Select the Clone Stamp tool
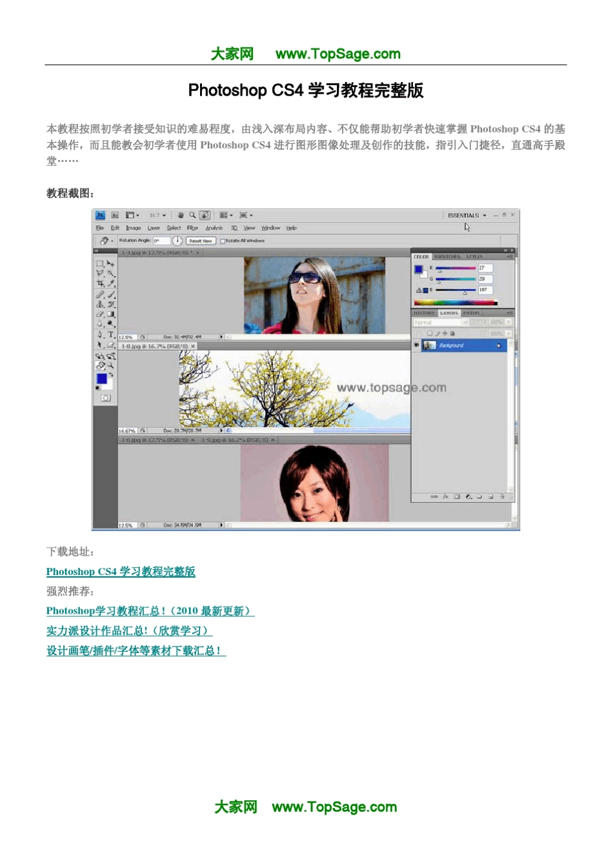Viewport: 613px width, 868px height. point(100,304)
